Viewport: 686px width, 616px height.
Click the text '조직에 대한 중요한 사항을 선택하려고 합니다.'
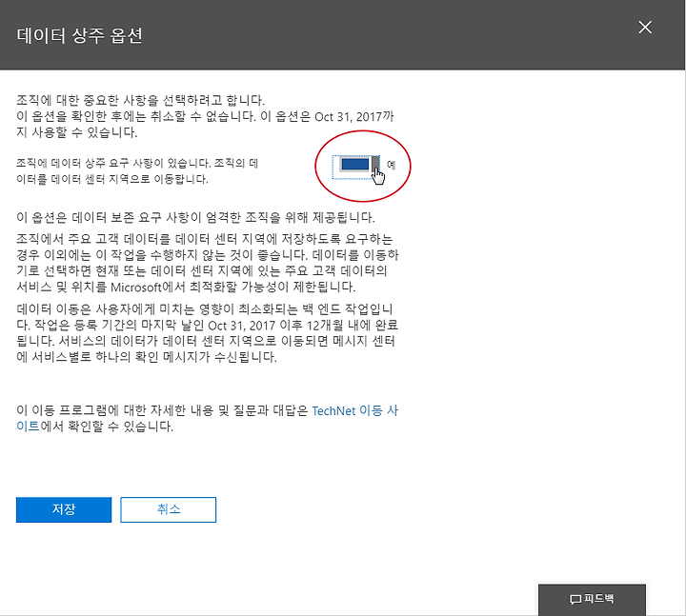tap(140, 100)
